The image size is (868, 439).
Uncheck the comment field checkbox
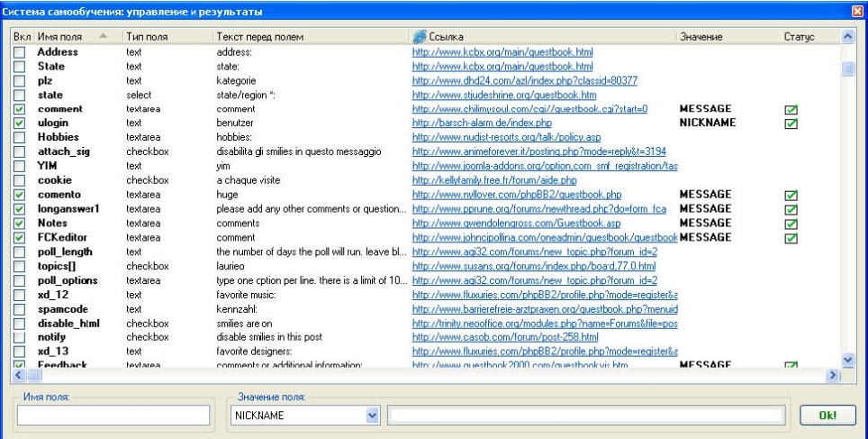(x=20, y=109)
